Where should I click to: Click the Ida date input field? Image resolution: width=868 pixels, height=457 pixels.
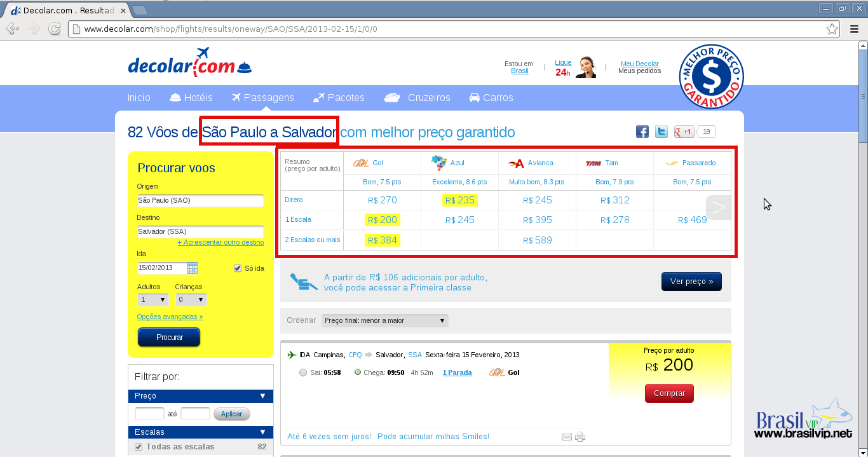pos(161,268)
